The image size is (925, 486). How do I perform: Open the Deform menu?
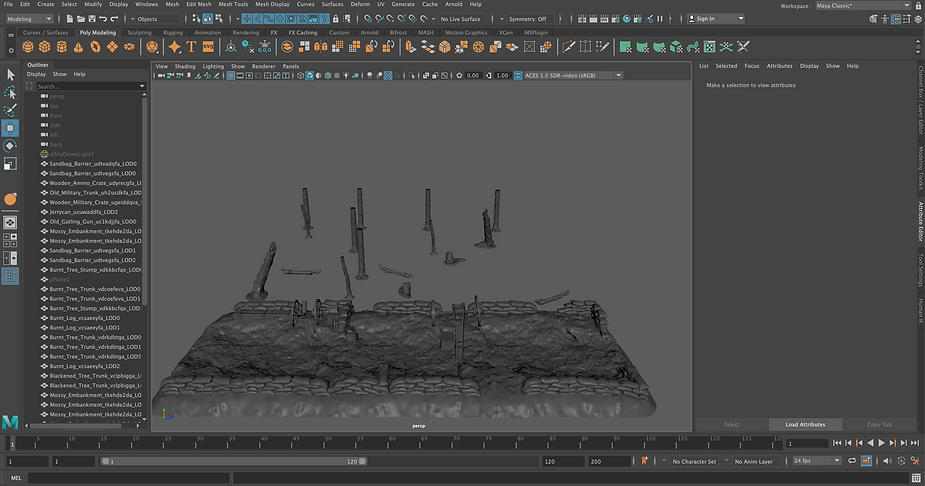[360, 4]
